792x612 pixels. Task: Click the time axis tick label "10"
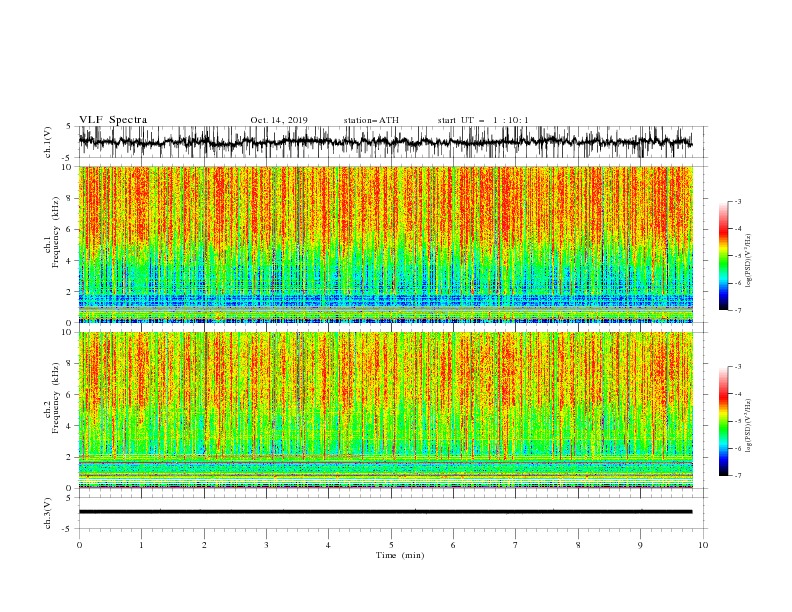703,545
